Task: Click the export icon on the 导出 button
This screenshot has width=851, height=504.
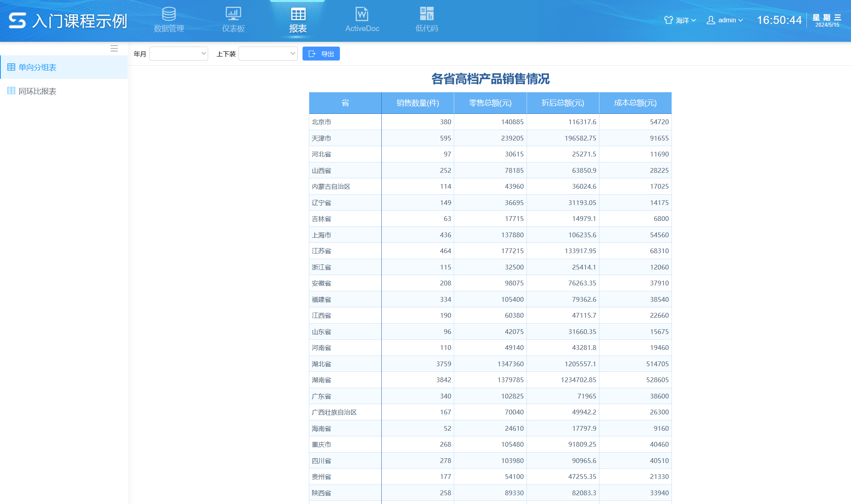Action: pyautogui.click(x=312, y=53)
